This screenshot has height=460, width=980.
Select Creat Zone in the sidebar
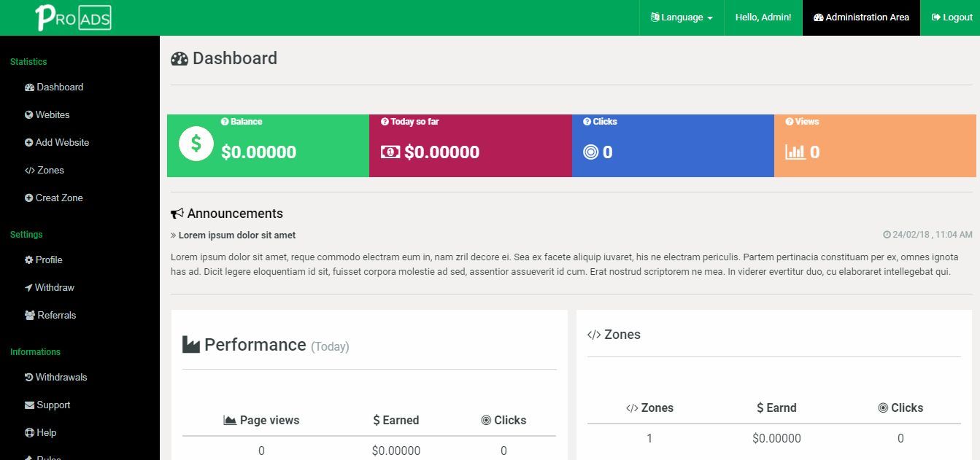point(54,198)
